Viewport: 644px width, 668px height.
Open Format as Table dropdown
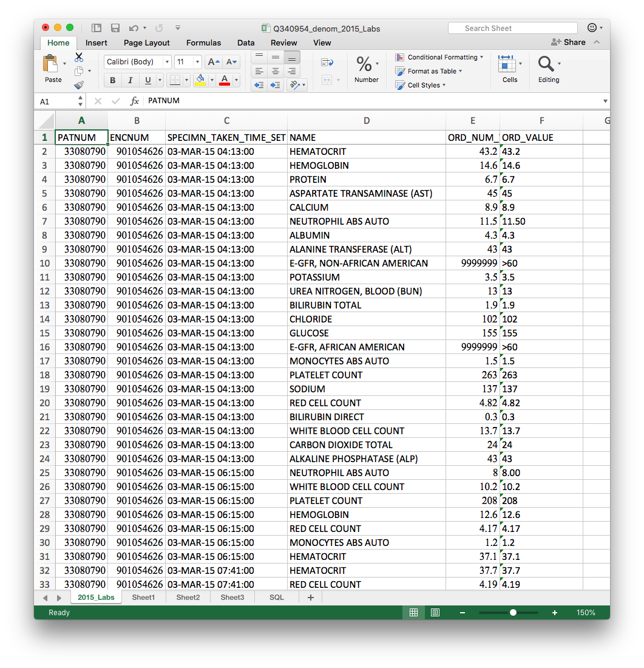(x=429, y=71)
